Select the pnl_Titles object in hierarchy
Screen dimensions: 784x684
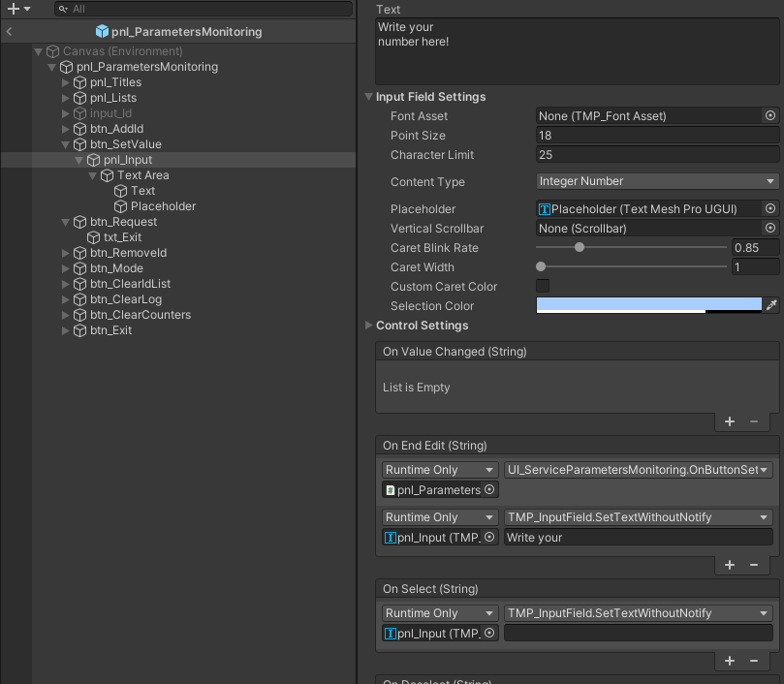coord(115,82)
